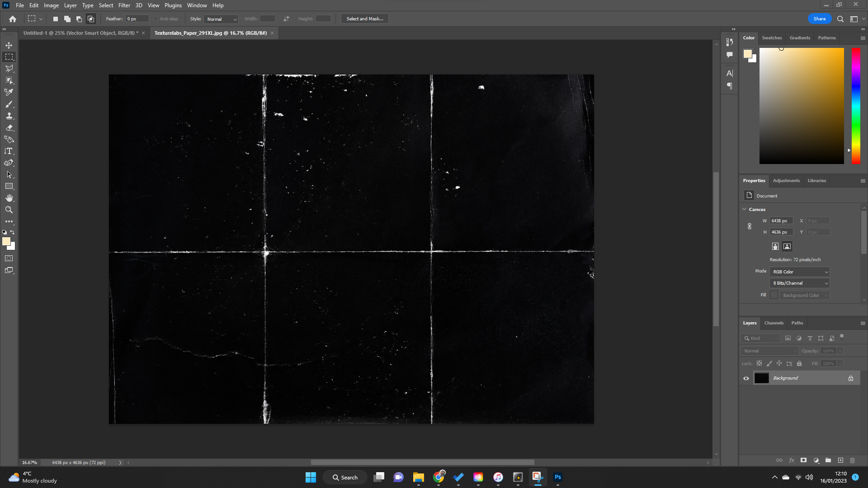Activate the Eyedropper tool
Viewport: 868px width, 488px height.
pos(9,92)
